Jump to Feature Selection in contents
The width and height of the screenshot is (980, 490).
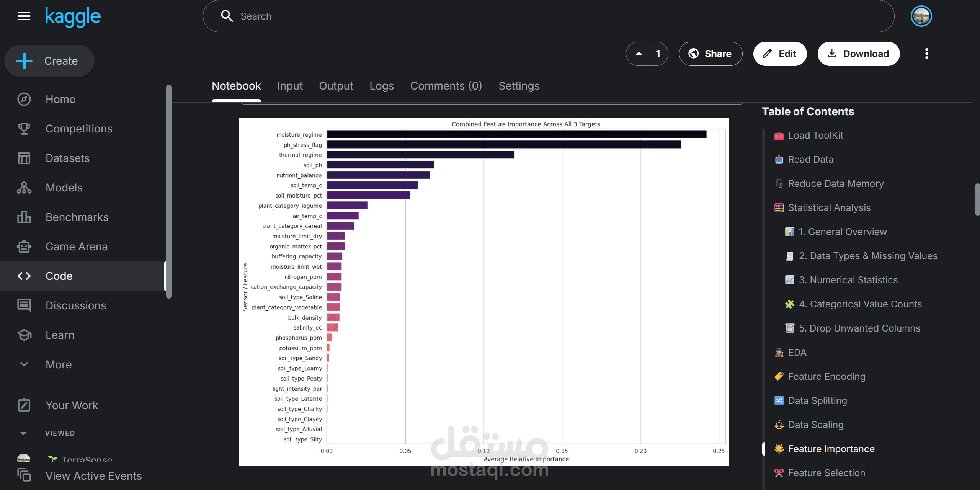(826, 473)
